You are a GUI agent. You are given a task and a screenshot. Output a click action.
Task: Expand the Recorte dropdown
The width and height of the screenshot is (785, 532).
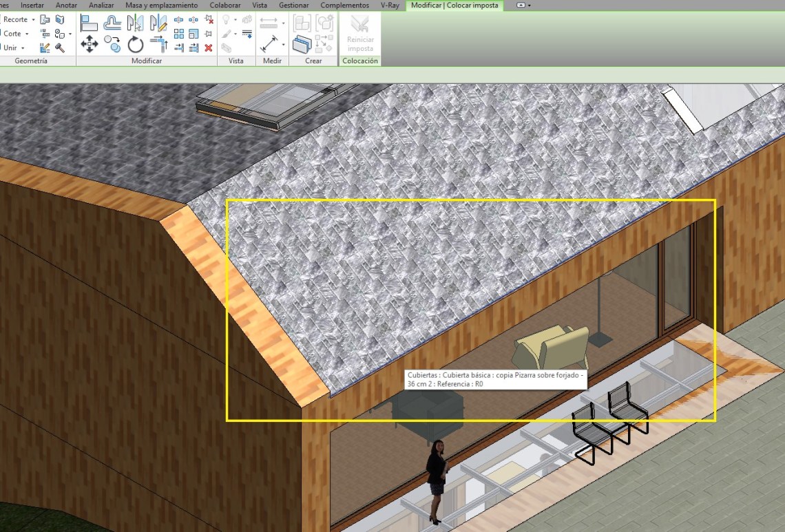pyautogui.click(x=33, y=20)
